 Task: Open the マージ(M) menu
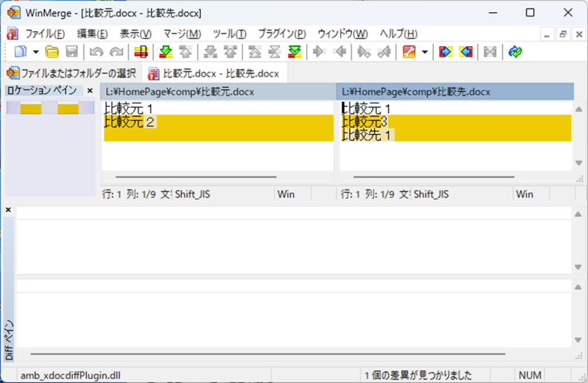(x=182, y=33)
